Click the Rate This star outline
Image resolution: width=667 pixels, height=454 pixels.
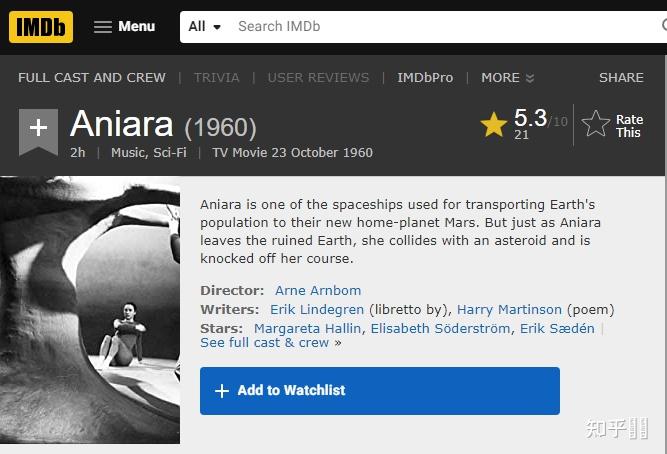tap(596, 124)
